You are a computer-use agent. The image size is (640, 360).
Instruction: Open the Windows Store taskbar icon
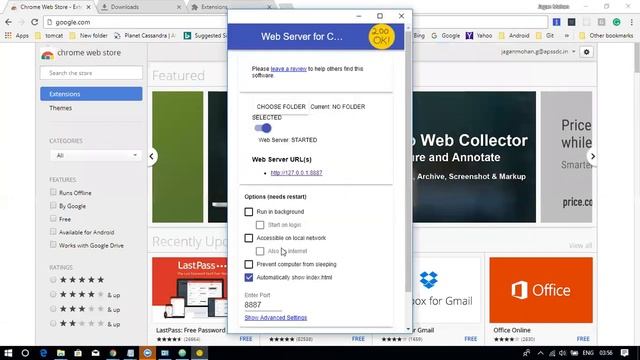point(78,353)
